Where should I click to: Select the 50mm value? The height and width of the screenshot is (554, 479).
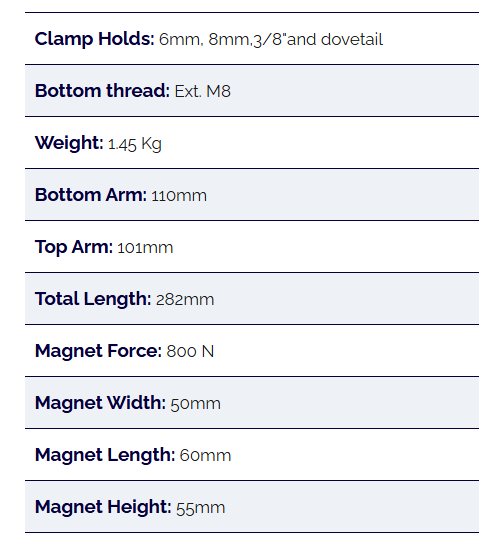pos(196,403)
